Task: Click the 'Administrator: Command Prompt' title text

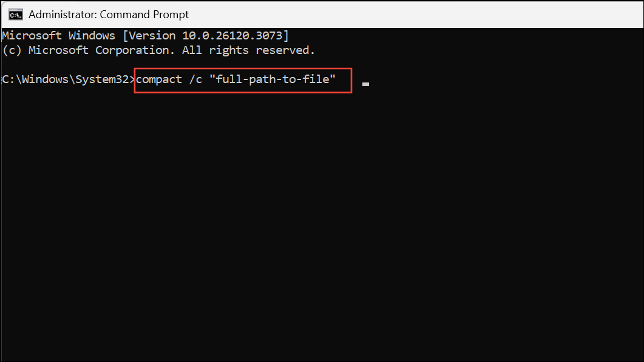Action: coord(109,15)
